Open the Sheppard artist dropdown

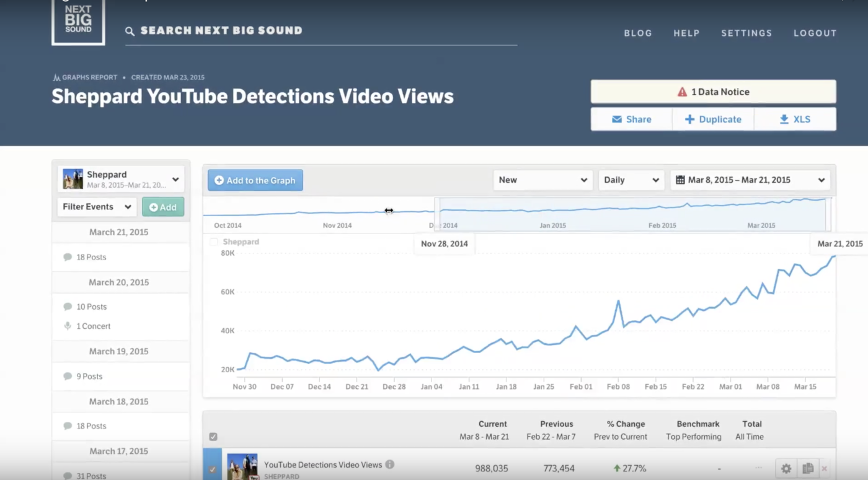(121, 179)
